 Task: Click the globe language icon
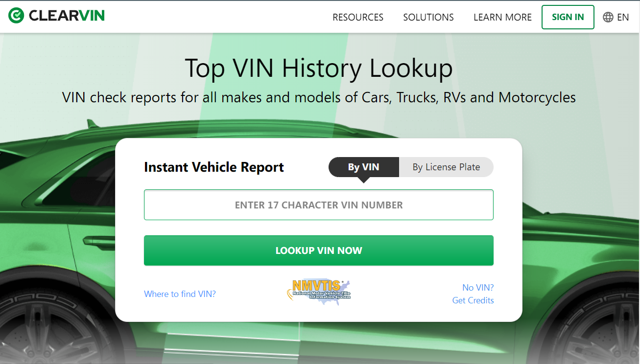point(608,17)
